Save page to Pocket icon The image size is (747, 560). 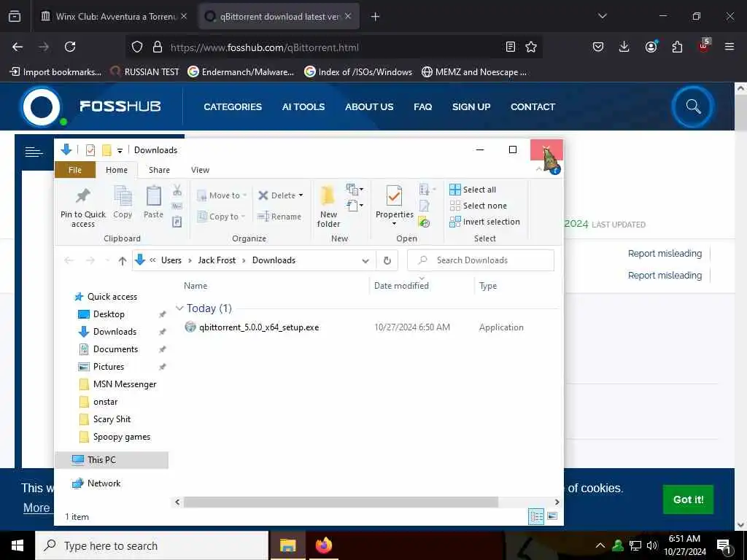click(598, 47)
